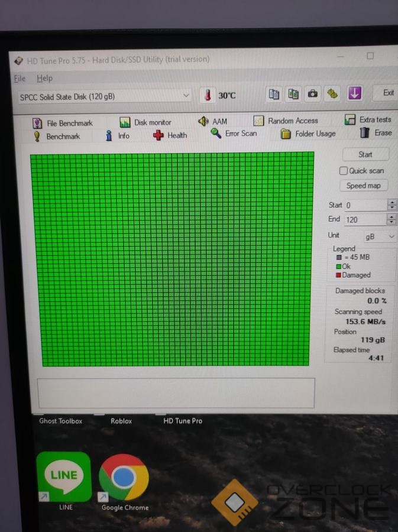Image resolution: width=398 pixels, height=532 pixels.
Task: Click the scan speed value 153.6 MB/s
Action: pos(365,322)
